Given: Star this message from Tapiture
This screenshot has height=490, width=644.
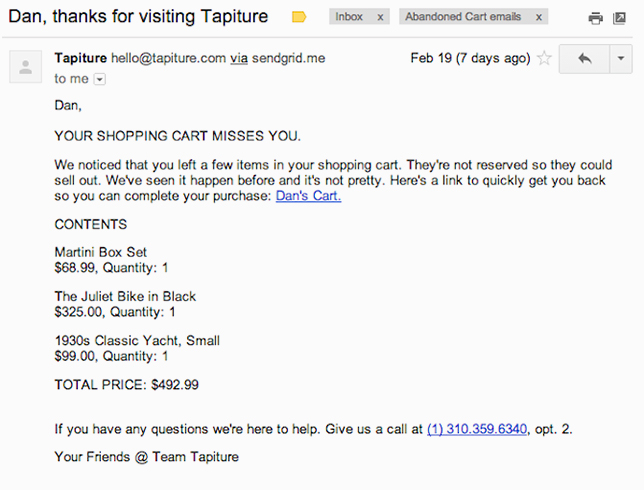Looking at the screenshot, I should click(545, 58).
